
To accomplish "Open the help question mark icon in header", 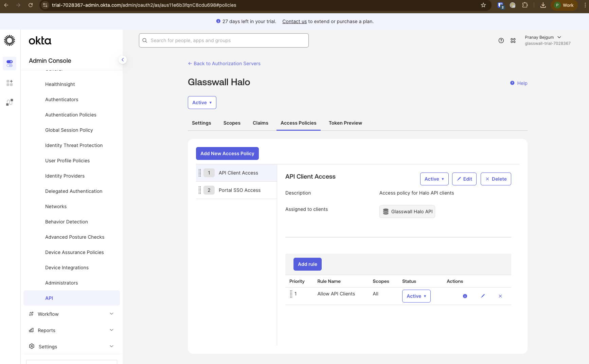I will [x=501, y=40].
